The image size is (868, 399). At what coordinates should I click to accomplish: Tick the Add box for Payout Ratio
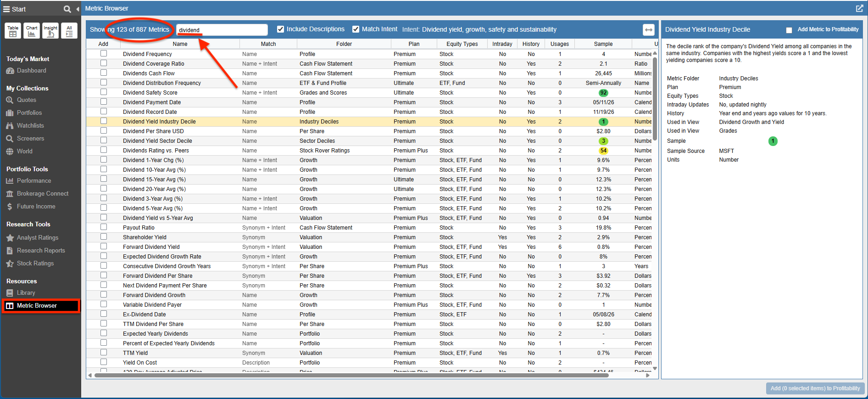[x=104, y=227]
